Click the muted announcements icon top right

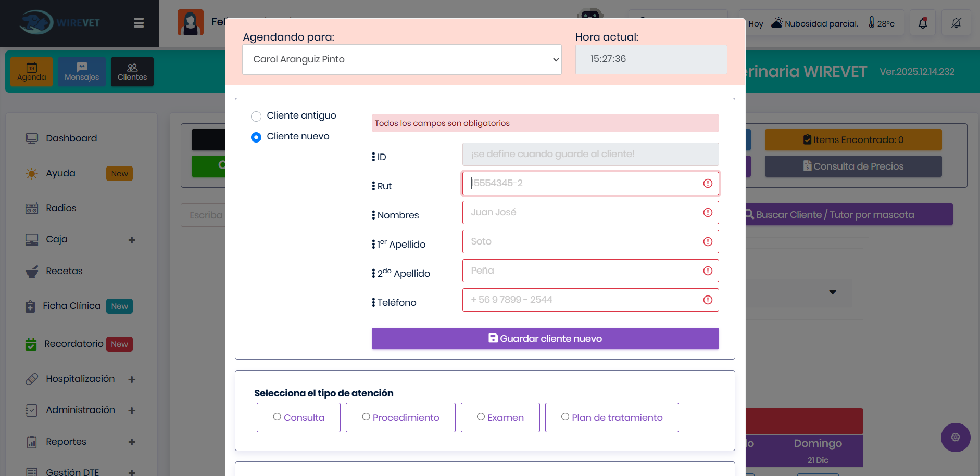[957, 23]
